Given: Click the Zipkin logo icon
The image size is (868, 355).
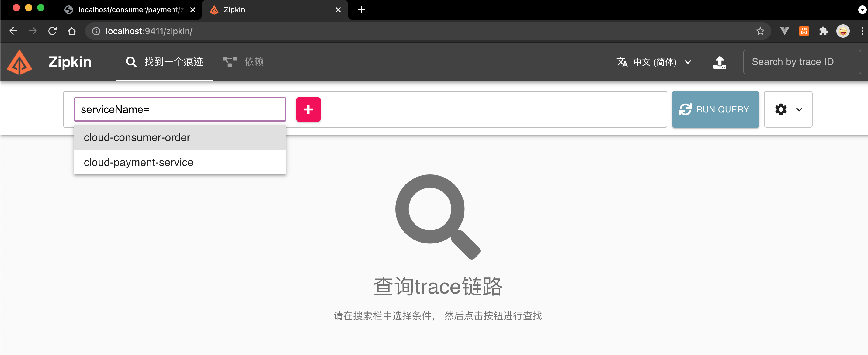Looking at the screenshot, I should tap(19, 62).
